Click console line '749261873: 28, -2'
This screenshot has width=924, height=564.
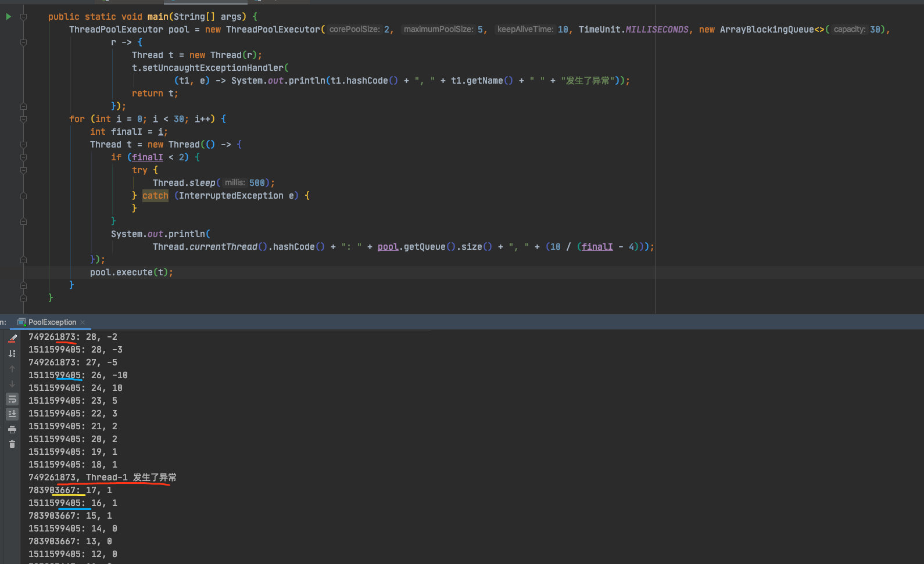[x=73, y=337]
